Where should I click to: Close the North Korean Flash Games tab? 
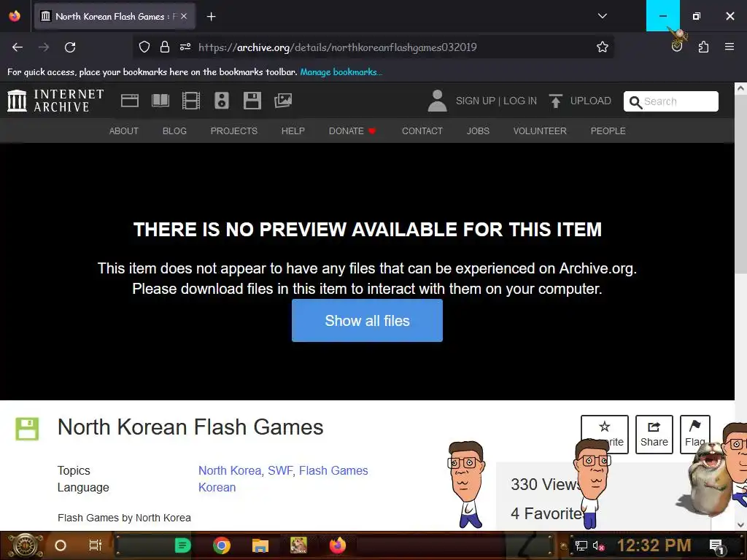coord(184,16)
